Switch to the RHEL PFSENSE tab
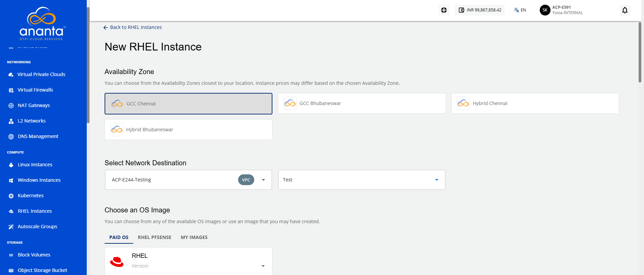Image resolution: width=644 pixels, height=275 pixels. point(155,237)
